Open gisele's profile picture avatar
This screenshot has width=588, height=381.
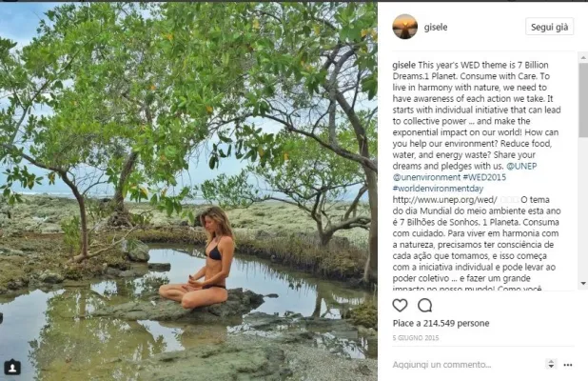(x=404, y=27)
